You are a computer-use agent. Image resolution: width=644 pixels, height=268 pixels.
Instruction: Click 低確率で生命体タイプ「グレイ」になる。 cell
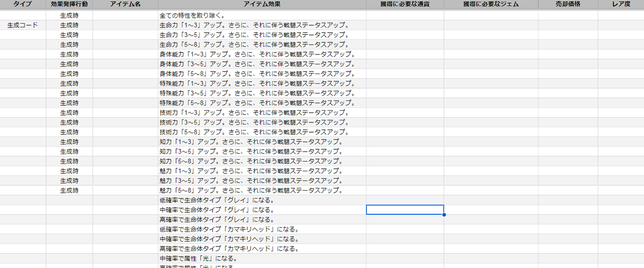pos(262,200)
